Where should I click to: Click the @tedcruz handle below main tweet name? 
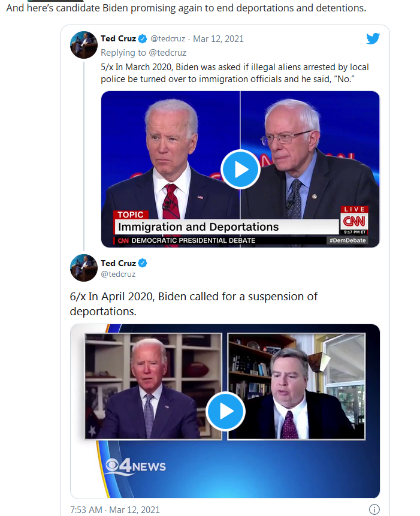(x=118, y=274)
